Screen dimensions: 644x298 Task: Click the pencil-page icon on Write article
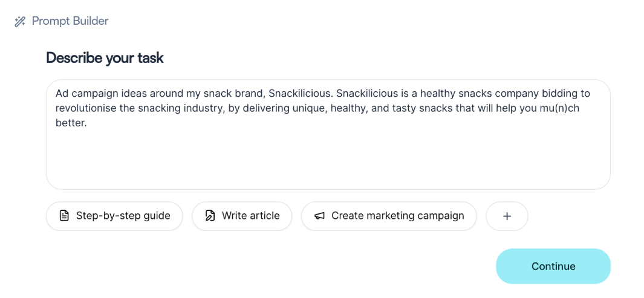pos(210,216)
